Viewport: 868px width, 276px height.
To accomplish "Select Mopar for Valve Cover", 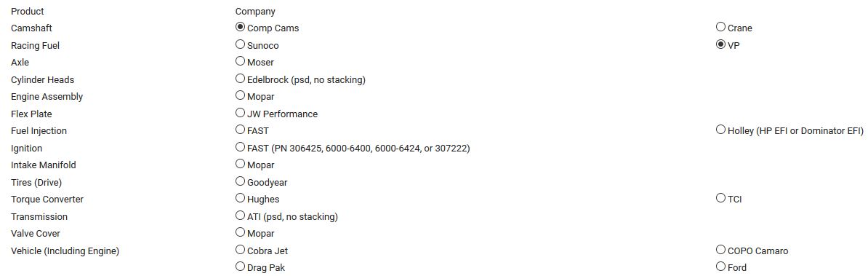I will tap(240, 232).
